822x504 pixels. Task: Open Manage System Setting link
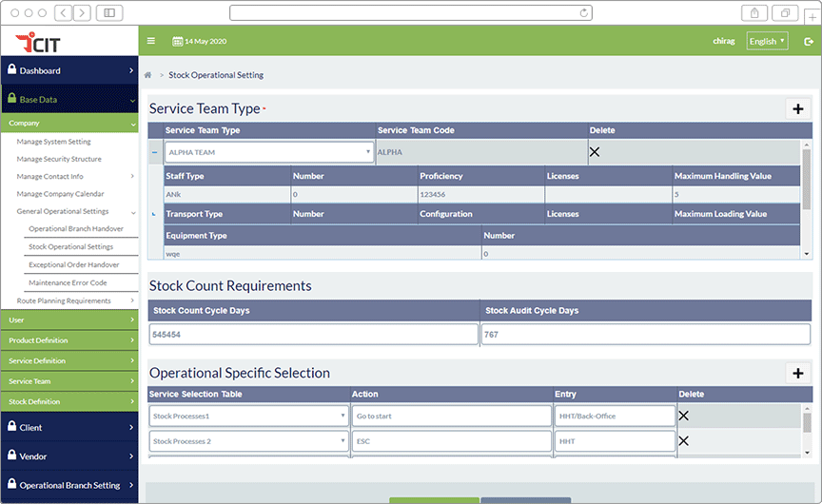[53, 142]
